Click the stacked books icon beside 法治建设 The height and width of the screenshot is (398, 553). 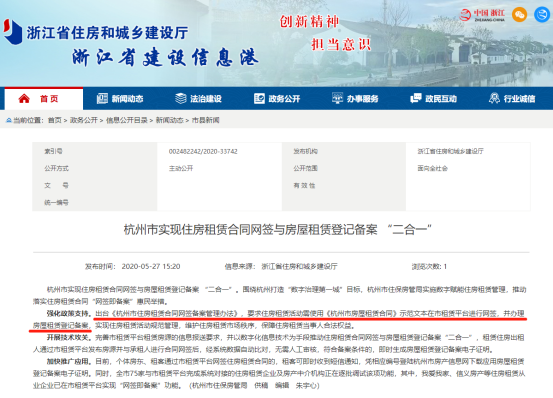[181, 98]
